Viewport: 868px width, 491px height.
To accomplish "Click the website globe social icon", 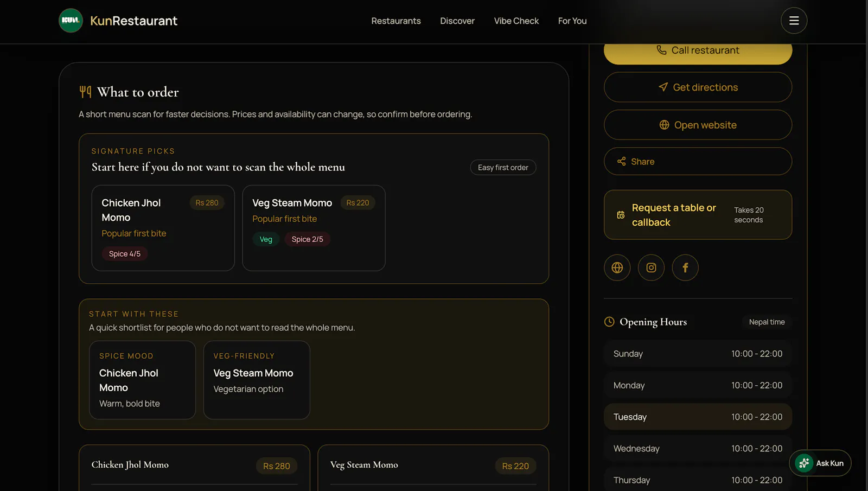I will (x=617, y=267).
